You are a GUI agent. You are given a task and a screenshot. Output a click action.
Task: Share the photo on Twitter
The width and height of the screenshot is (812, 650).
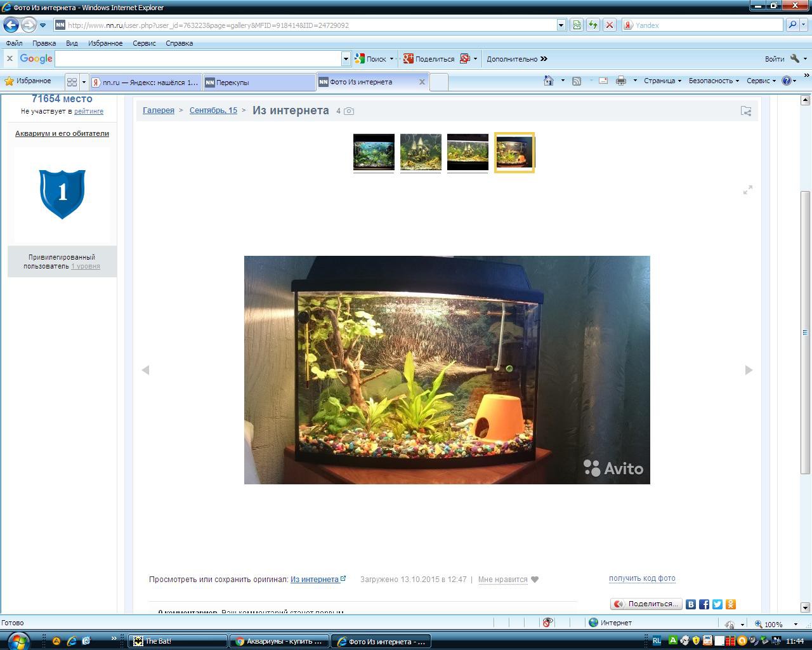pyautogui.click(x=717, y=604)
